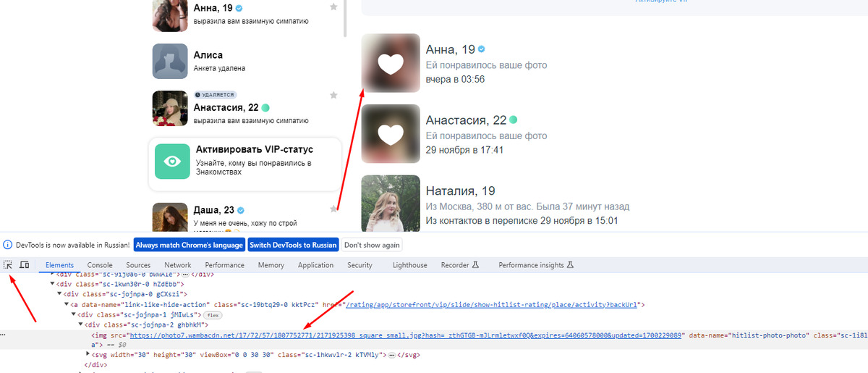
Task: Click the name Анна, 19 in the activity feed
Action: 450,50
